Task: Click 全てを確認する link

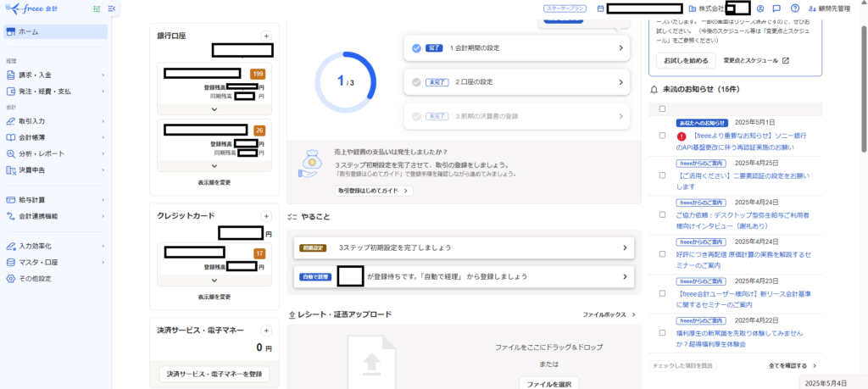Action: 793,366
